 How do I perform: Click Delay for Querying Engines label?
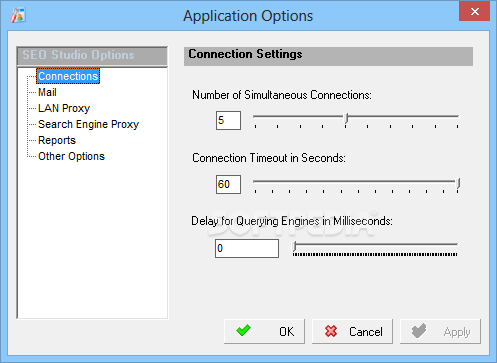pyautogui.click(x=292, y=221)
